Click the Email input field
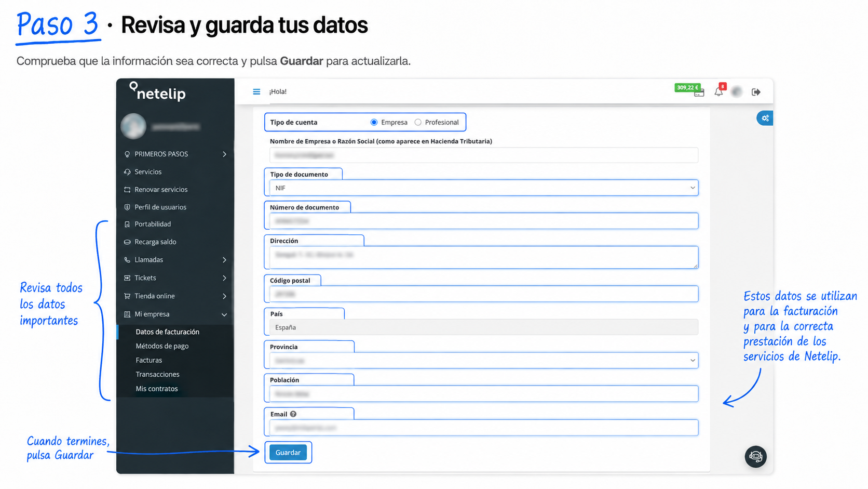868x489 pixels. 483,428
